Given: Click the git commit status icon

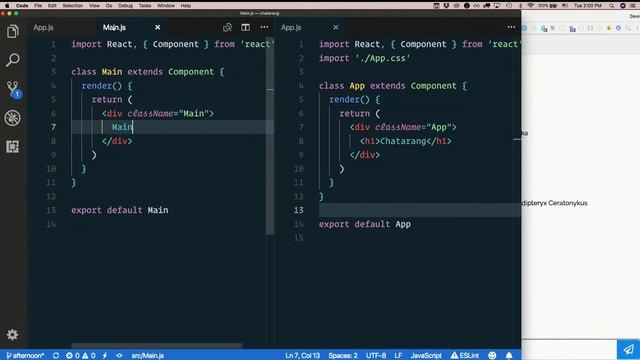Looking at the screenshot, I should click(119, 356).
